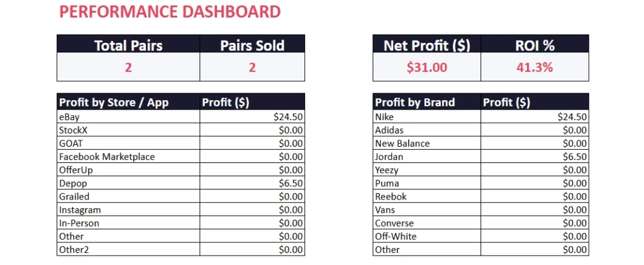Select the 41.3% ROI value cell

[x=535, y=67]
